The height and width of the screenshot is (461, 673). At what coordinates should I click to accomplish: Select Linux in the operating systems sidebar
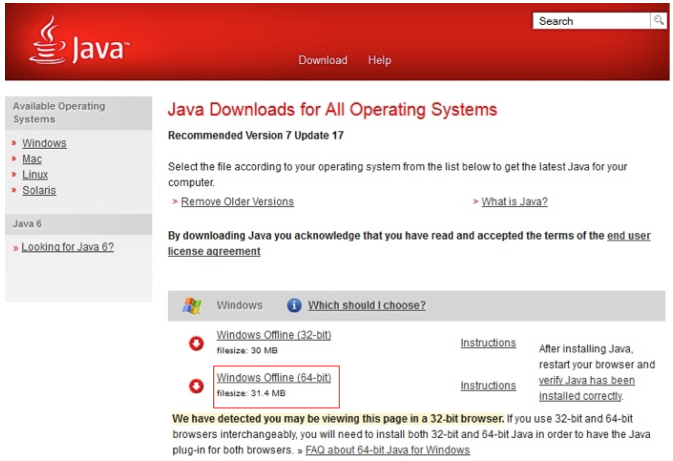coord(35,175)
